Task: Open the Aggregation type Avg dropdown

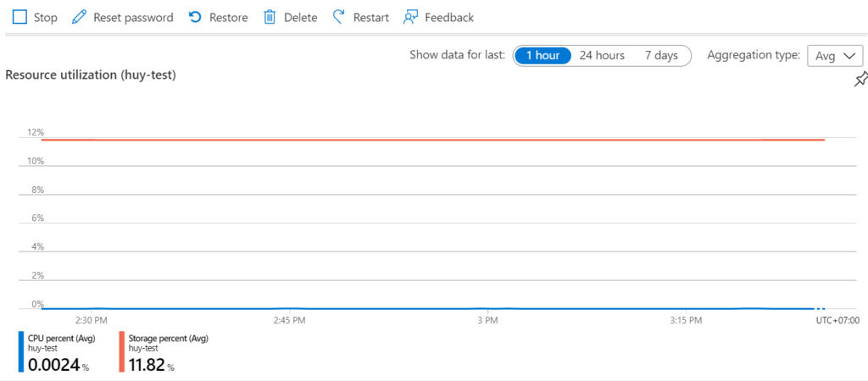Action: pos(835,56)
